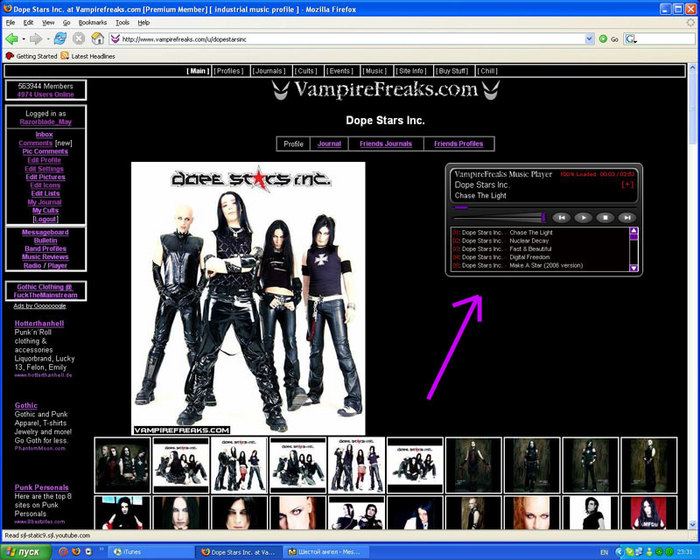
Task: Click the browser Back arrow button
Action: 11,39
